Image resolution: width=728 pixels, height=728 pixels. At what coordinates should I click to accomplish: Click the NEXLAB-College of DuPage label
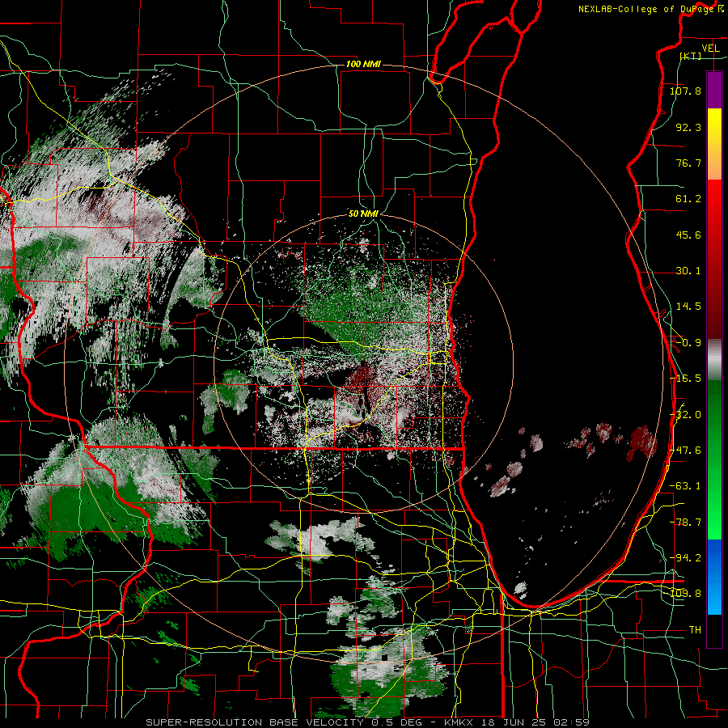pyautogui.click(x=645, y=9)
